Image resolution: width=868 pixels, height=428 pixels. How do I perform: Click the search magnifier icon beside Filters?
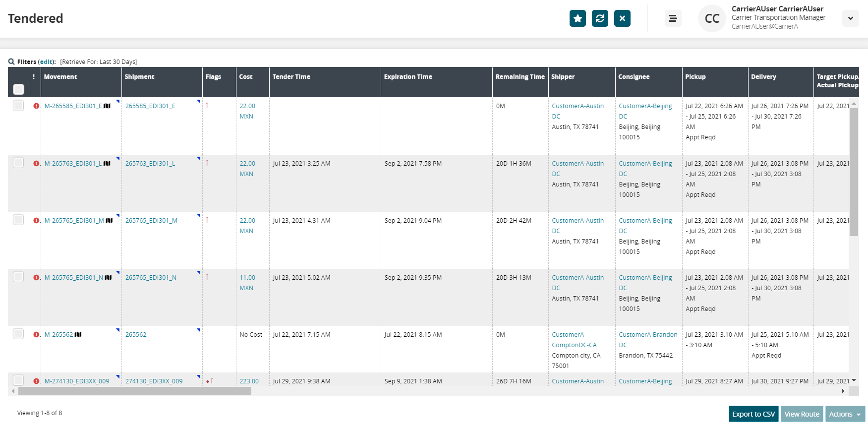point(11,62)
